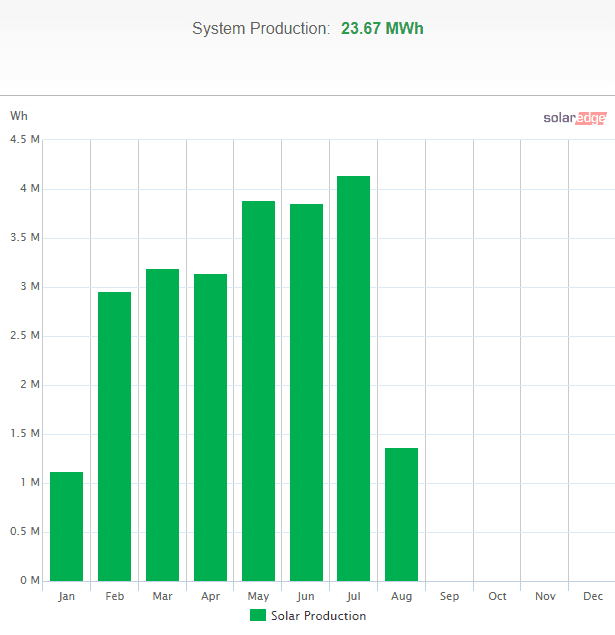Click the May production bar
The image size is (615, 635).
258,391
